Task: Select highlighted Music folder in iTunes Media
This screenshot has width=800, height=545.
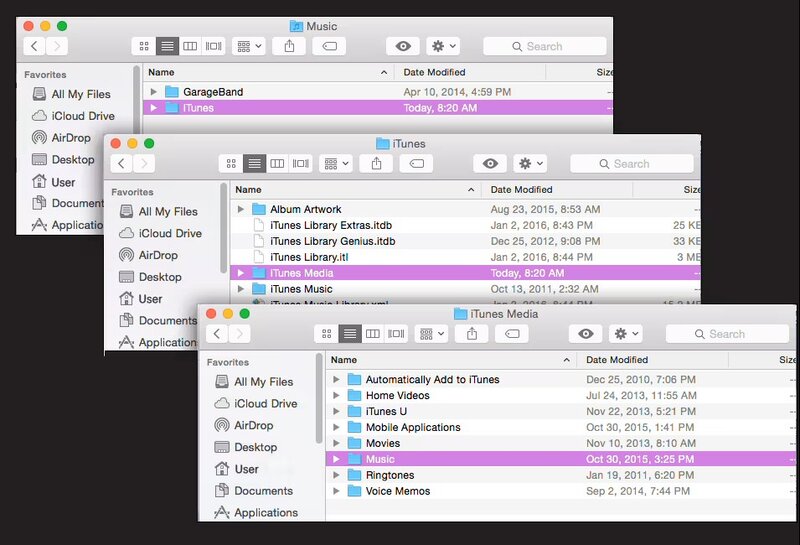Action: click(561, 459)
